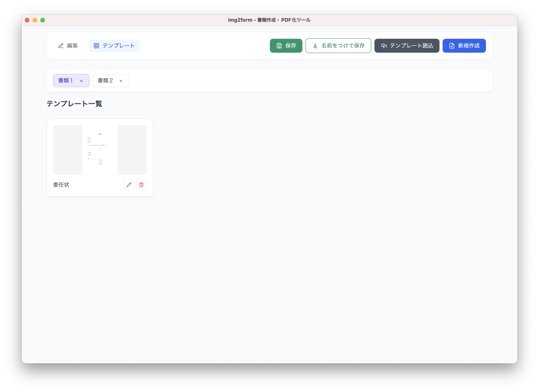Create a new document with 新規作成

(464, 46)
